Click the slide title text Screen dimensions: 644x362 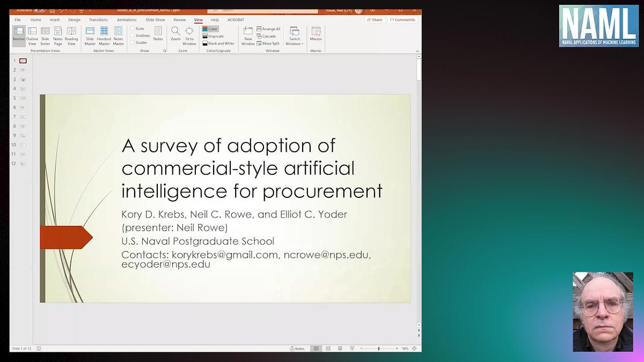click(x=252, y=168)
